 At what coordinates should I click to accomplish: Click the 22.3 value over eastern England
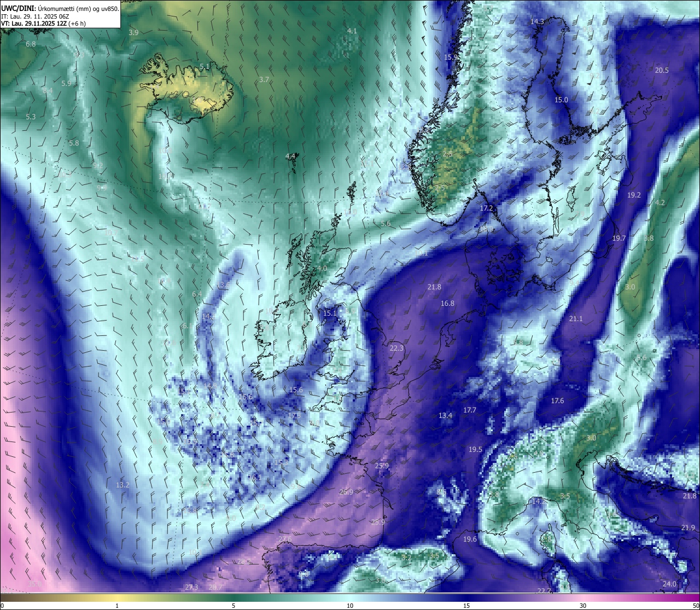click(x=396, y=348)
